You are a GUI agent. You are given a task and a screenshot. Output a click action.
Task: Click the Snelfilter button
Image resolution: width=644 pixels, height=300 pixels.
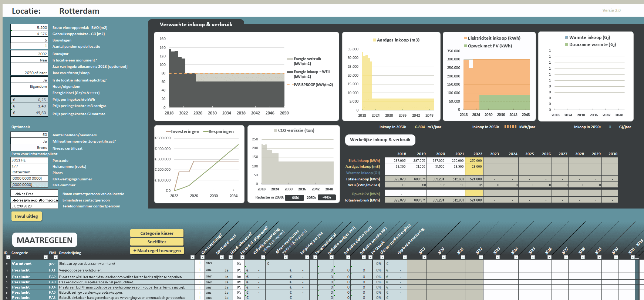click(x=157, y=242)
